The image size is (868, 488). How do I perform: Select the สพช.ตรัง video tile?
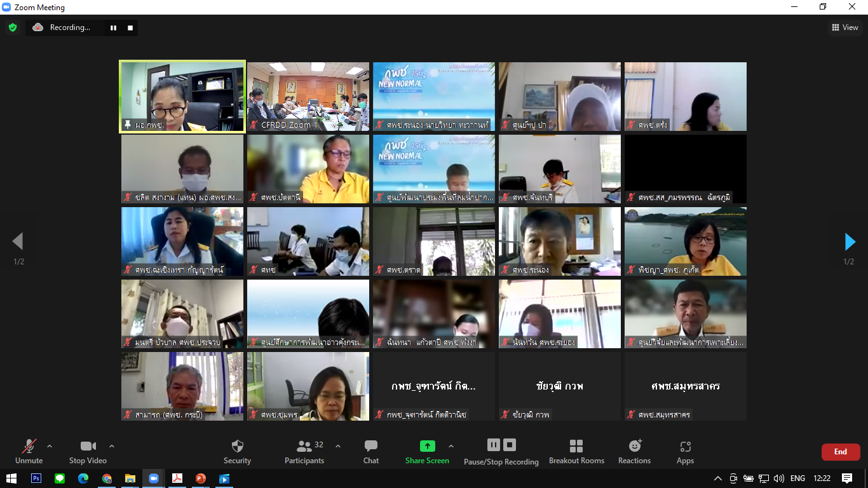point(686,97)
